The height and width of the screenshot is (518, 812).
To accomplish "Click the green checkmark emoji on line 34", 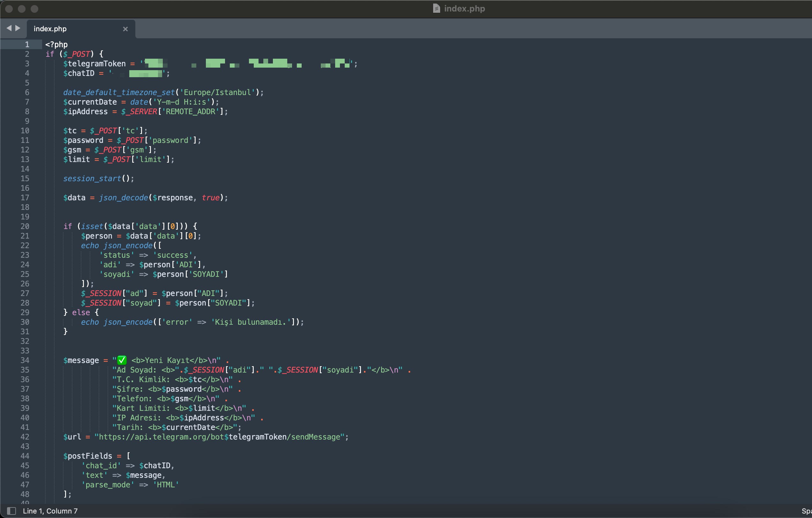I will (x=122, y=360).
